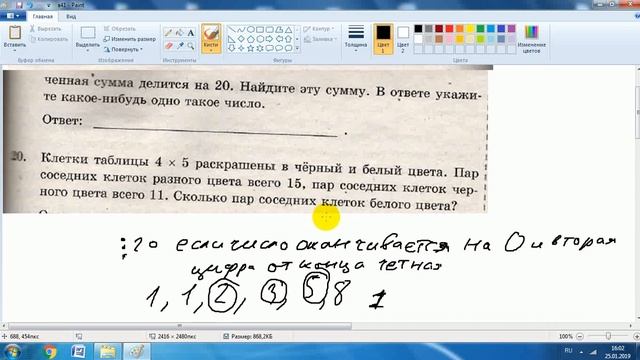
Task: Switch to the Вид ribbon tab
Action: tap(71, 17)
